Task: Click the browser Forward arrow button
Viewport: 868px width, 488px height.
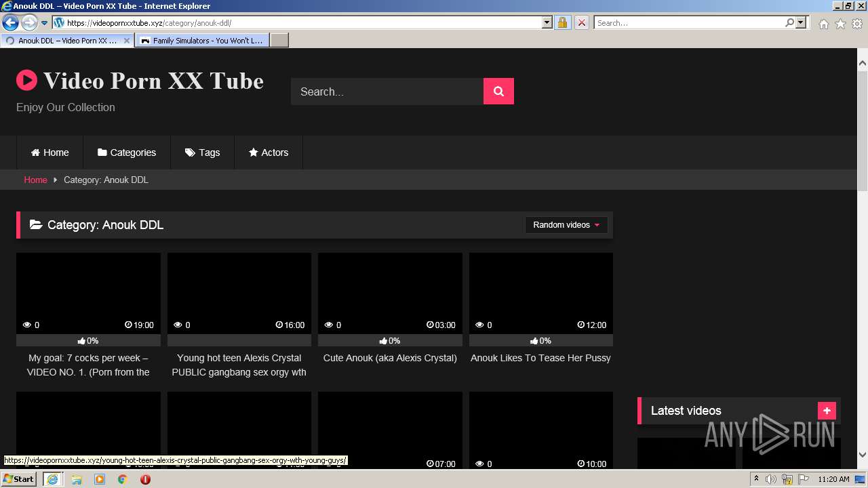Action: click(x=29, y=23)
